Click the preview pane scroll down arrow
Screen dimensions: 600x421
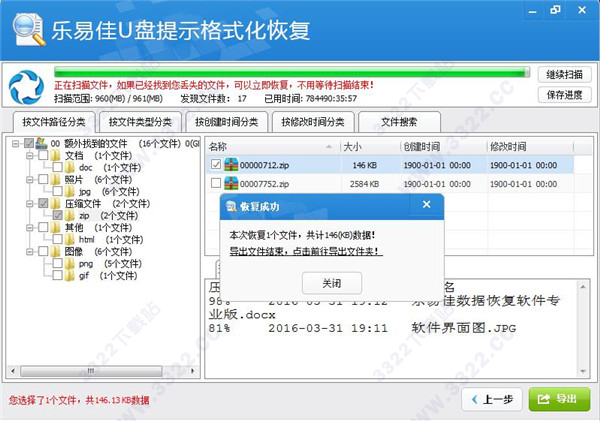click(x=583, y=371)
